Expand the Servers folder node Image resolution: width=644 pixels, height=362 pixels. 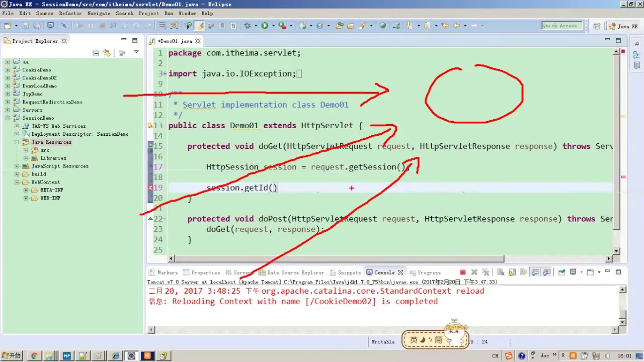point(8,110)
